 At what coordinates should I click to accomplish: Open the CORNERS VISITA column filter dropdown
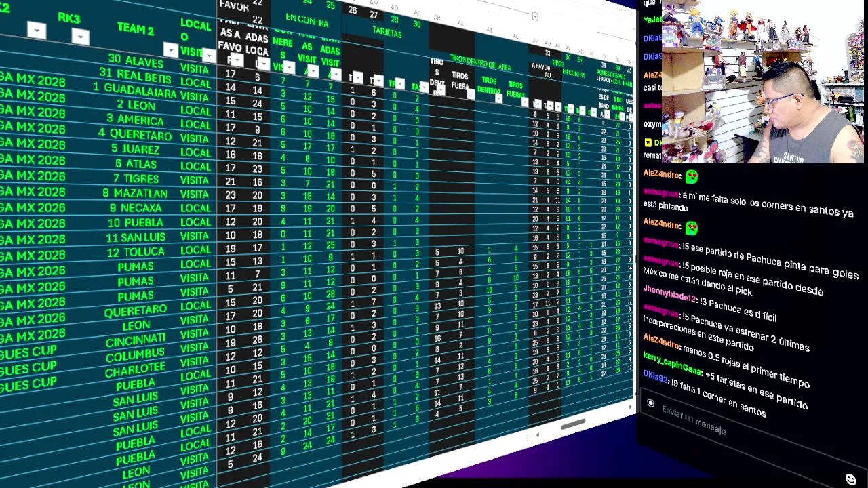[289, 67]
